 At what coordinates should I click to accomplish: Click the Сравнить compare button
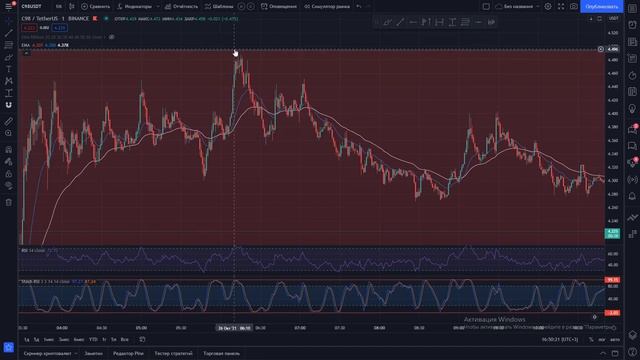pyautogui.click(x=96, y=7)
